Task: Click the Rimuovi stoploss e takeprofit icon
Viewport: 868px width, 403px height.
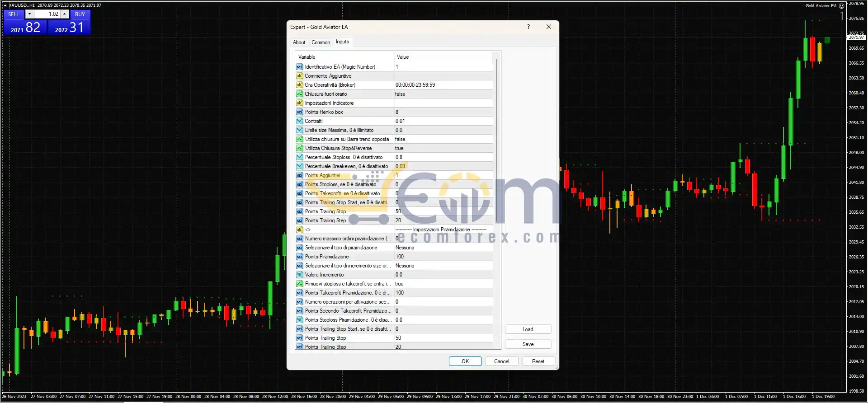Action: click(299, 284)
